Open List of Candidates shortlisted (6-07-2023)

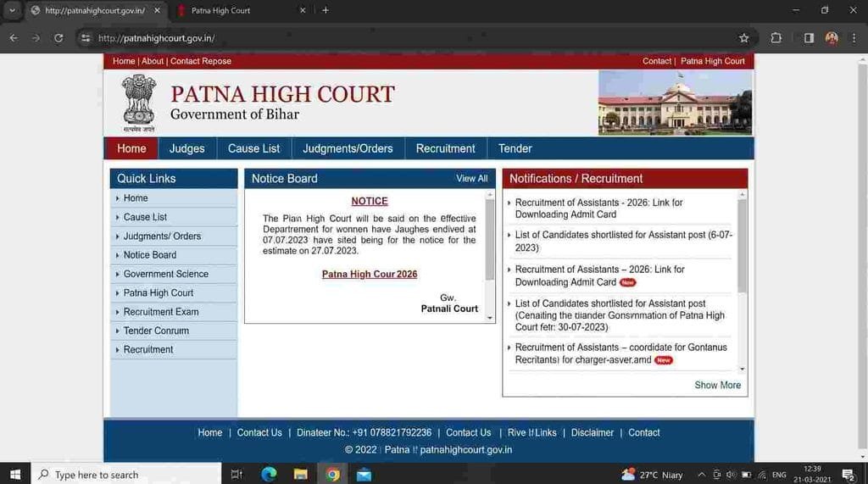tap(624, 242)
